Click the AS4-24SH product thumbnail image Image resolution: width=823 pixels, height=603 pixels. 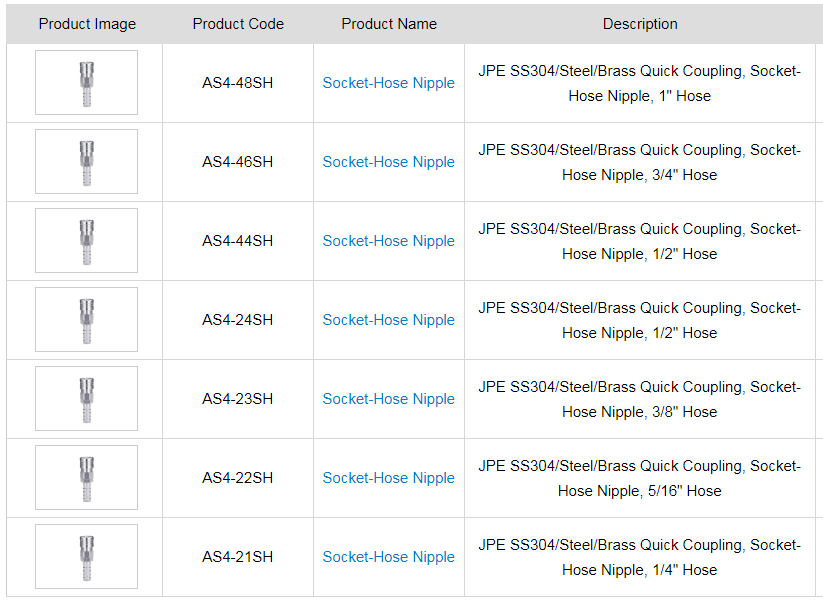86,320
